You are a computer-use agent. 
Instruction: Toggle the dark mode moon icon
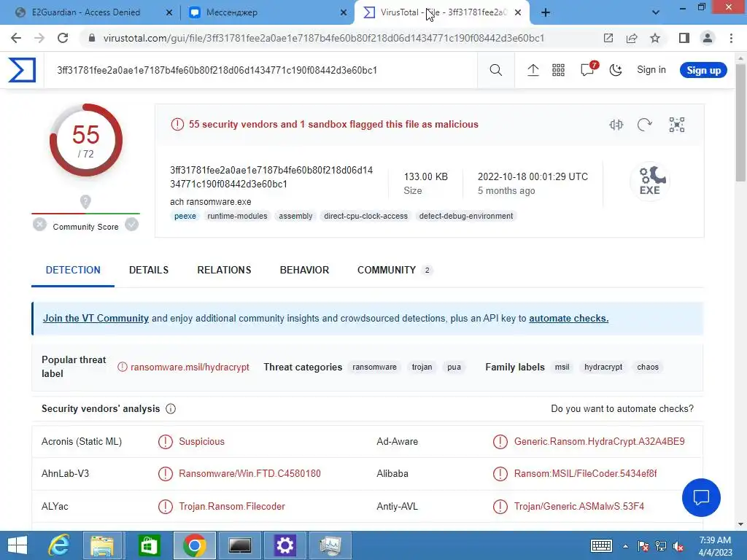click(x=616, y=70)
